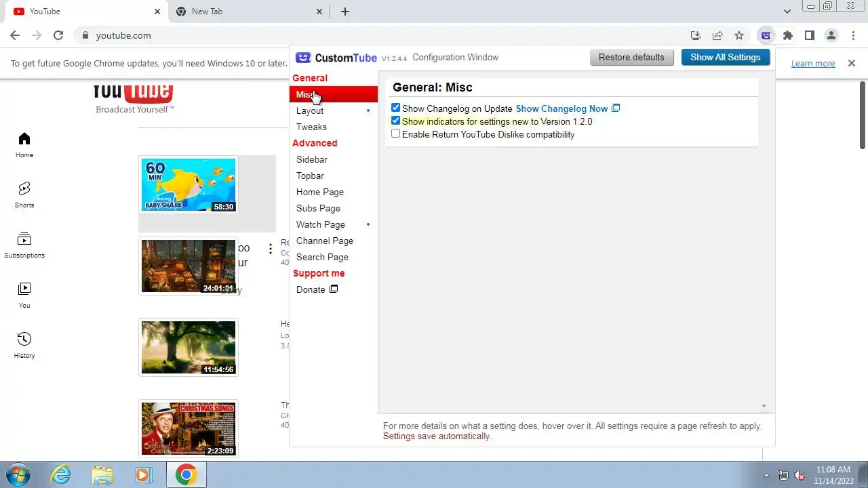Open Windows Media Player from the taskbar

(143, 474)
